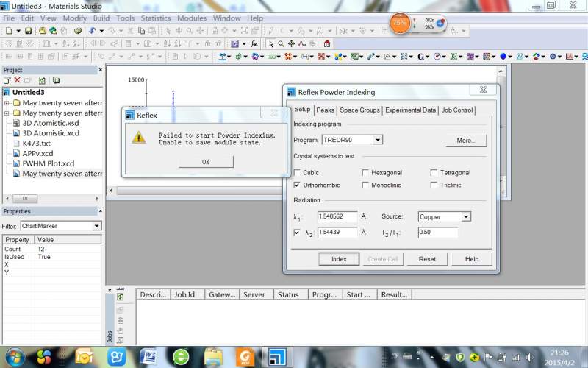Enable the Hexagonal crystal system checkbox
This screenshot has height=368, width=588.
365,172
